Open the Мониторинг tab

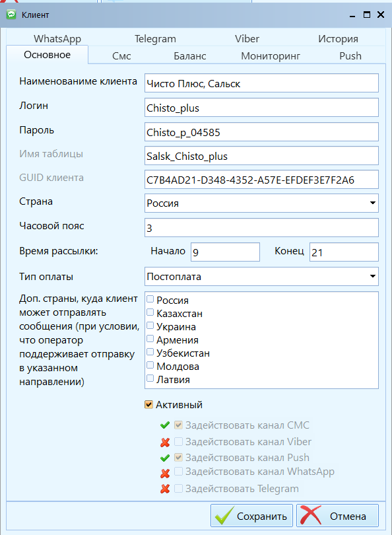tap(271, 56)
